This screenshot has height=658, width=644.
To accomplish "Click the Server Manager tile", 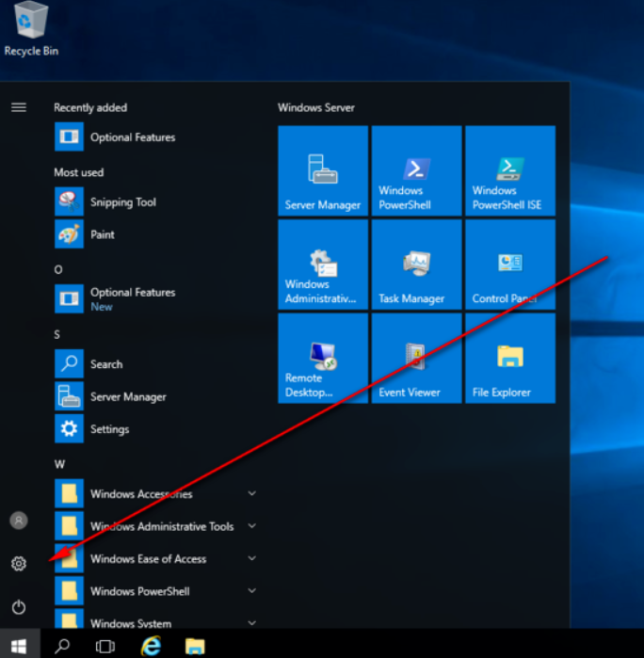I will 323,170.
